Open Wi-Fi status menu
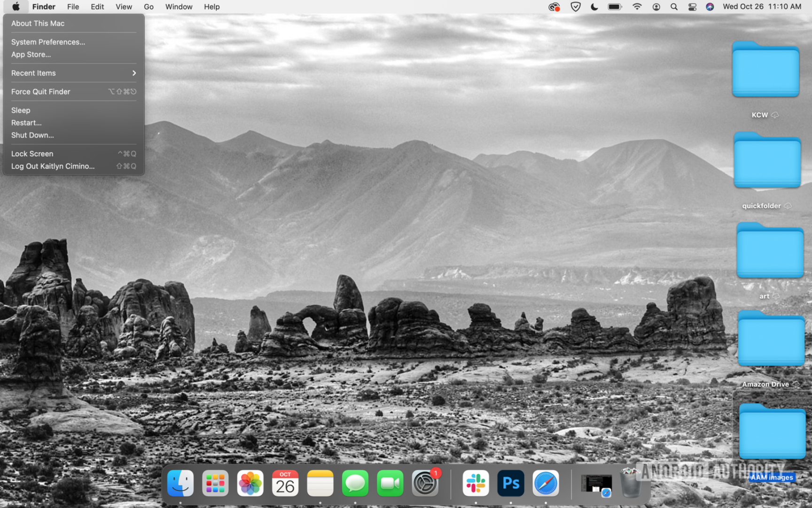This screenshot has width=812, height=508. point(637,7)
